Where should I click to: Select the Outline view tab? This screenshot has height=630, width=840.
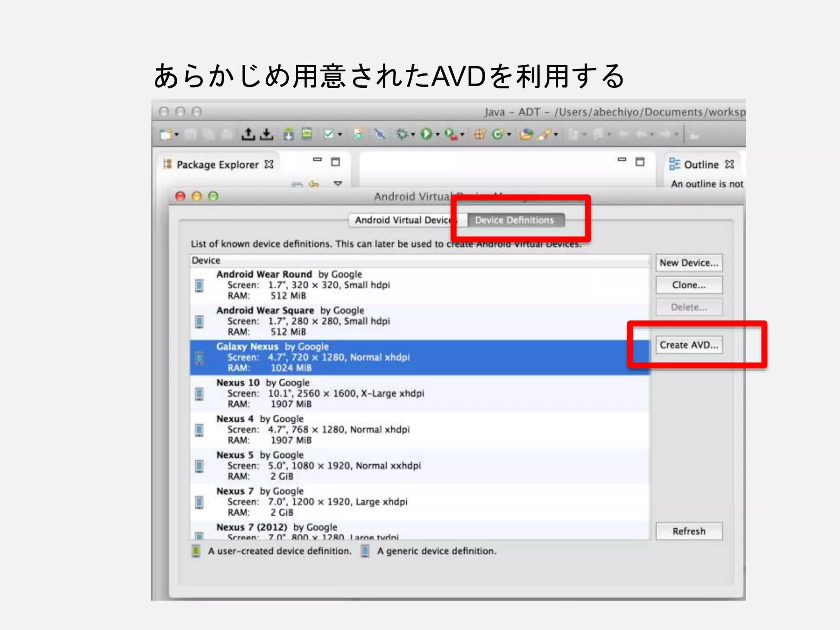click(701, 164)
